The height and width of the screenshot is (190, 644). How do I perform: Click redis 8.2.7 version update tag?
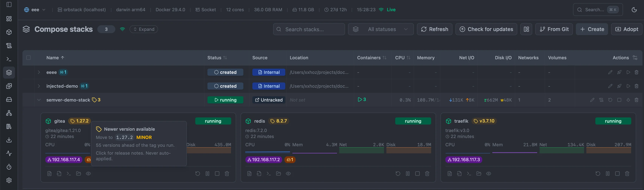pyautogui.click(x=279, y=121)
